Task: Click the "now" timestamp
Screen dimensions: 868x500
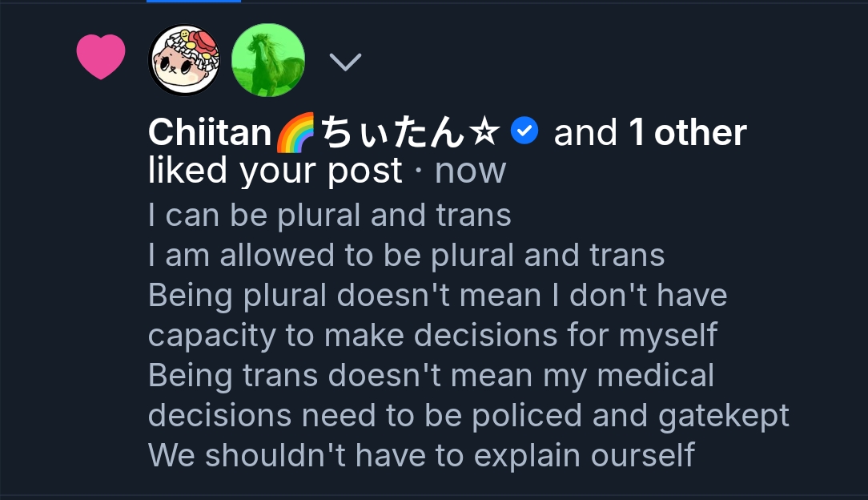Action: coord(470,171)
